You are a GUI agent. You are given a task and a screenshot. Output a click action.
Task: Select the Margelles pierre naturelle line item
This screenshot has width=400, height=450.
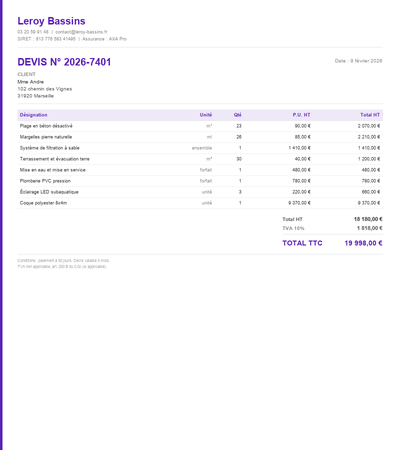46,137
